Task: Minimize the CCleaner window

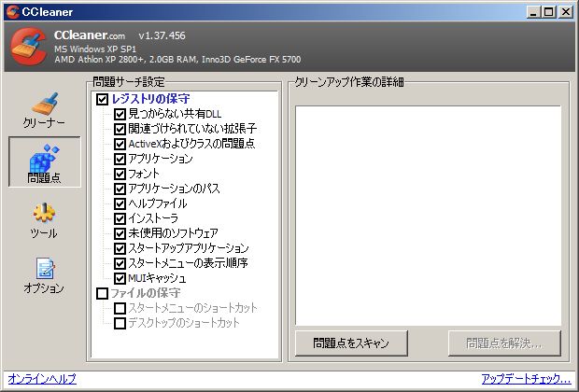Action: [x=533, y=12]
